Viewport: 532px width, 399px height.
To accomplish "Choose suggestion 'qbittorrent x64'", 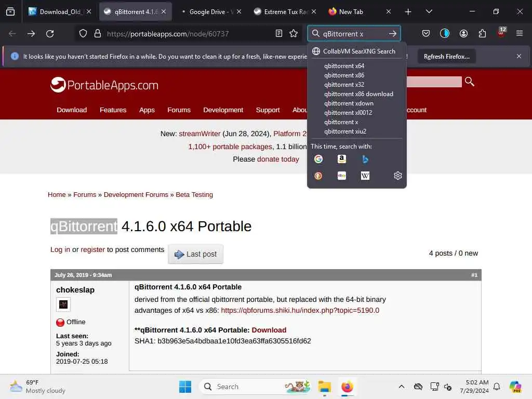I will [356, 66].
